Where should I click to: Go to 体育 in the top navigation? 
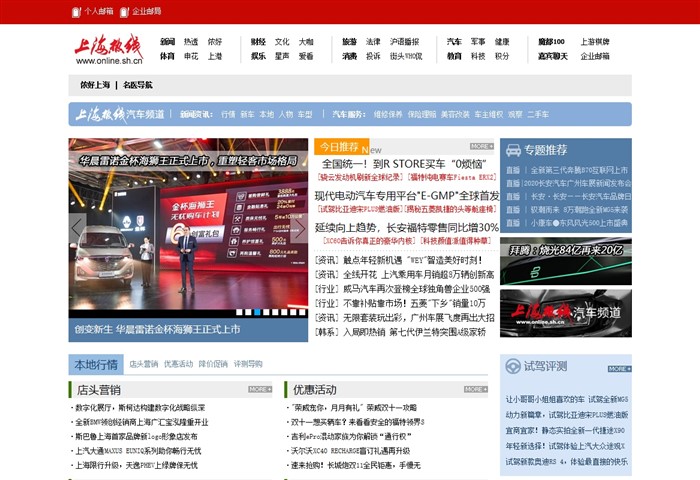click(x=167, y=56)
